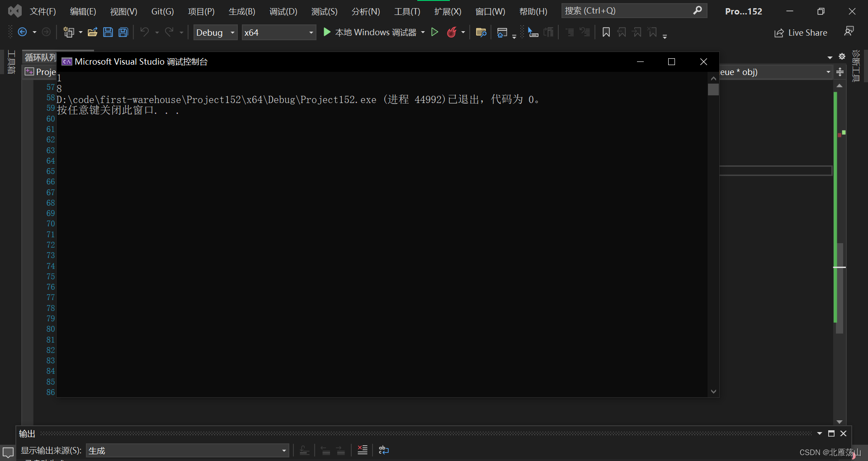This screenshot has height=461, width=868.
Task: Expand the New Project dropdown arrow
Action: [80, 32]
